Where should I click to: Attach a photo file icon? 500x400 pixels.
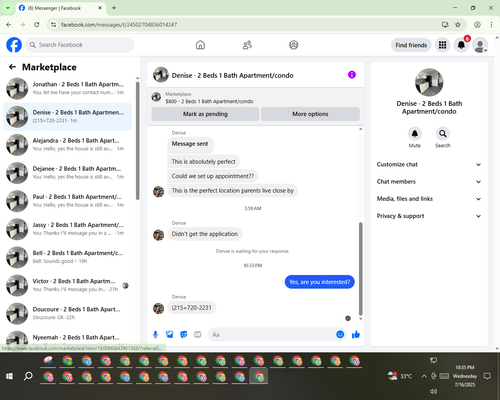coord(170,334)
